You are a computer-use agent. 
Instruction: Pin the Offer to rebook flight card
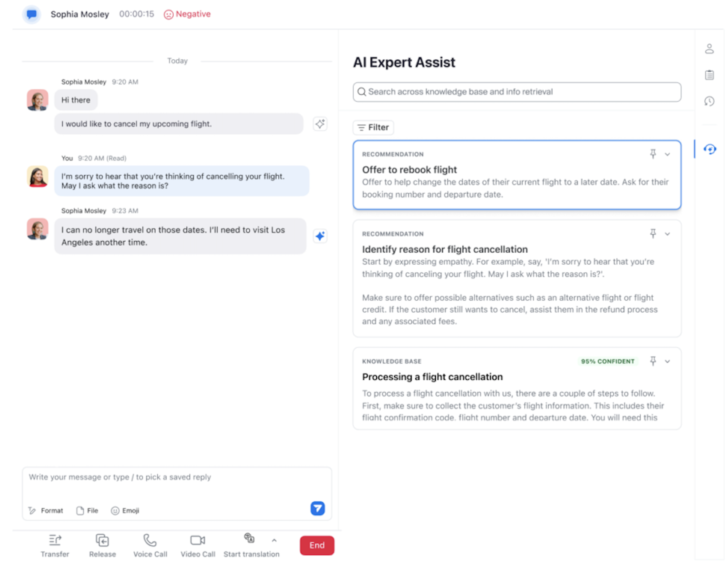[653, 154]
